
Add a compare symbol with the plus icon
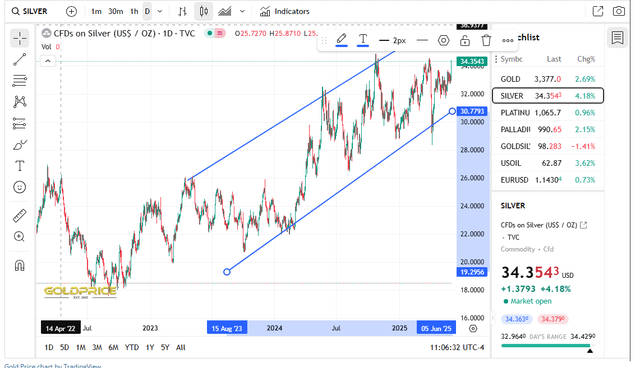tap(71, 11)
